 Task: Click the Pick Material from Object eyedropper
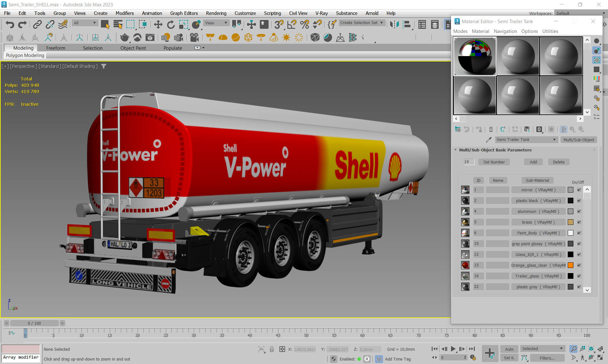(x=488, y=140)
